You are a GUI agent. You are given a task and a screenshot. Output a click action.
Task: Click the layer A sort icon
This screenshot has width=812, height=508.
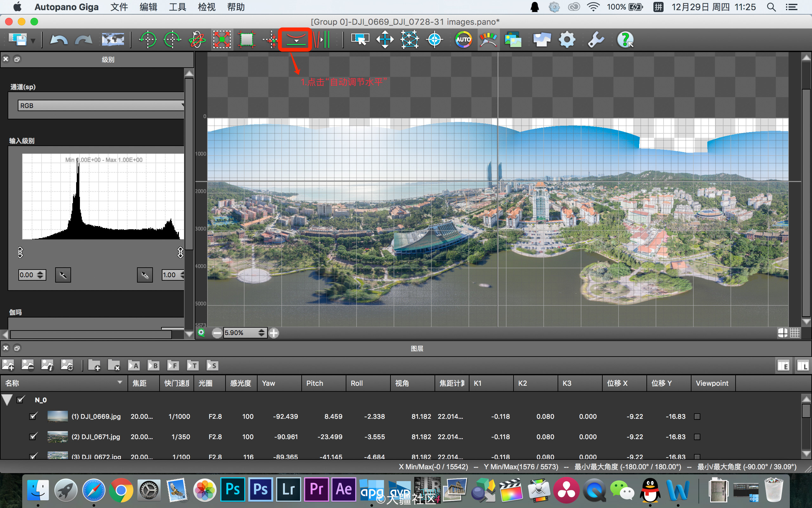click(x=134, y=365)
